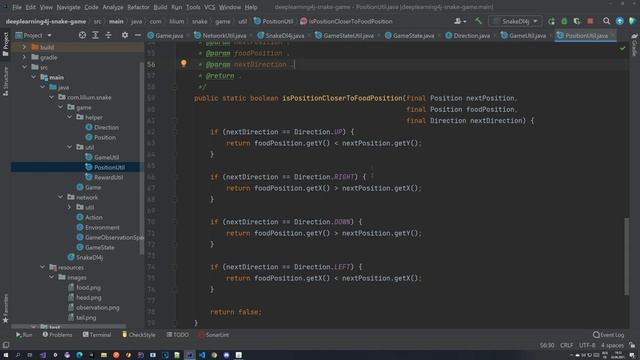Click the green Debug bug icon
Image resolution: width=640 pixels, height=360 pixels.
pyautogui.click(x=564, y=21)
